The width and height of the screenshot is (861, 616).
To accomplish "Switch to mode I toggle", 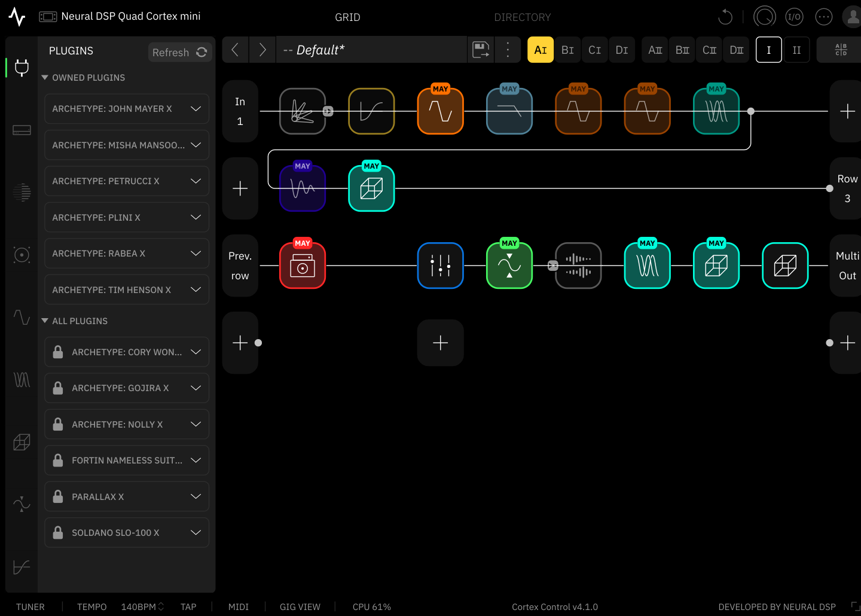I will pyautogui.click(x=769, y=50).
